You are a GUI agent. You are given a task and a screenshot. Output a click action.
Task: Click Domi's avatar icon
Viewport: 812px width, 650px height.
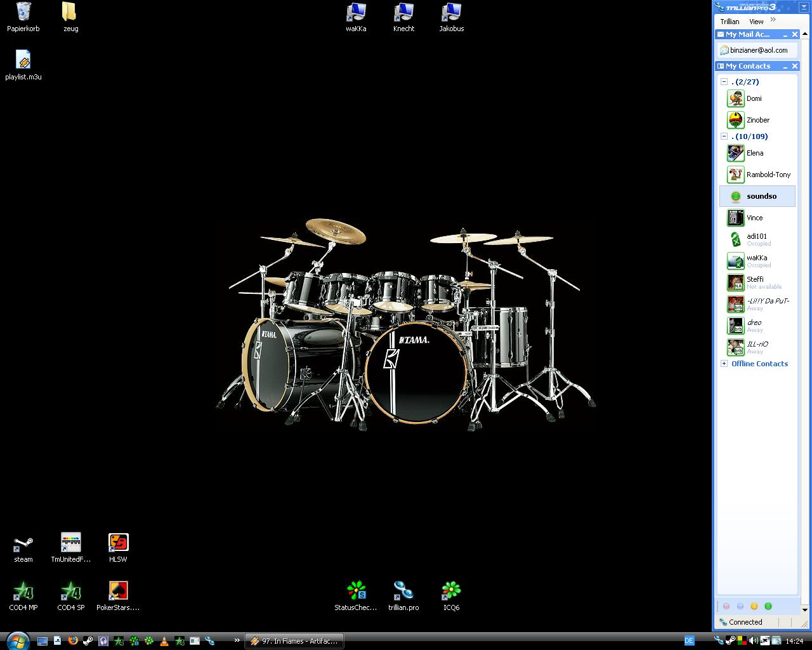point(736,98)
